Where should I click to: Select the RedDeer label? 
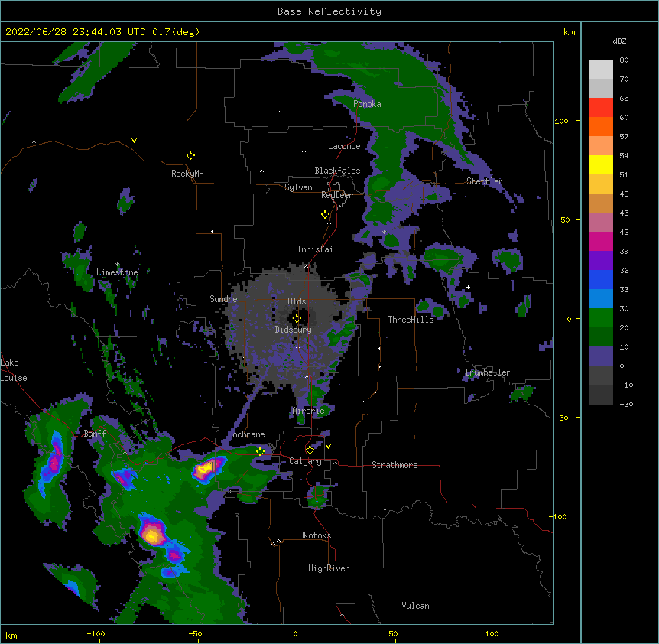336,195
